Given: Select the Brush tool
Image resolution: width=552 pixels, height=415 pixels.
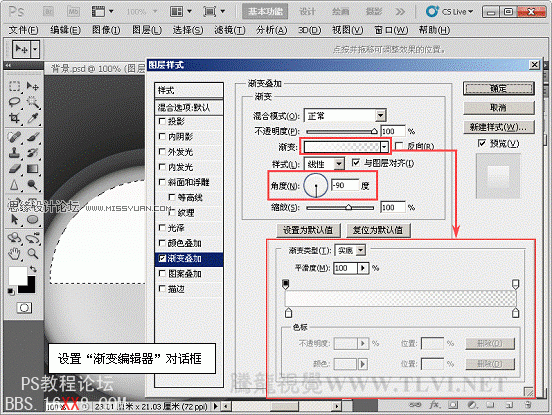Looking at the screenshot, I should pyautogui.click(x=32, y=137).
